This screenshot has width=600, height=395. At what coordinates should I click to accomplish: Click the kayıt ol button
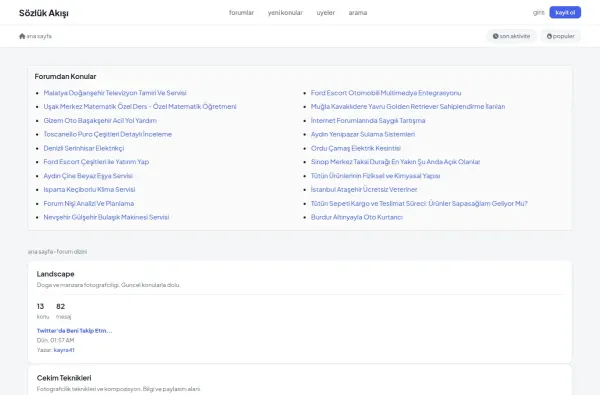click(565, 12)
